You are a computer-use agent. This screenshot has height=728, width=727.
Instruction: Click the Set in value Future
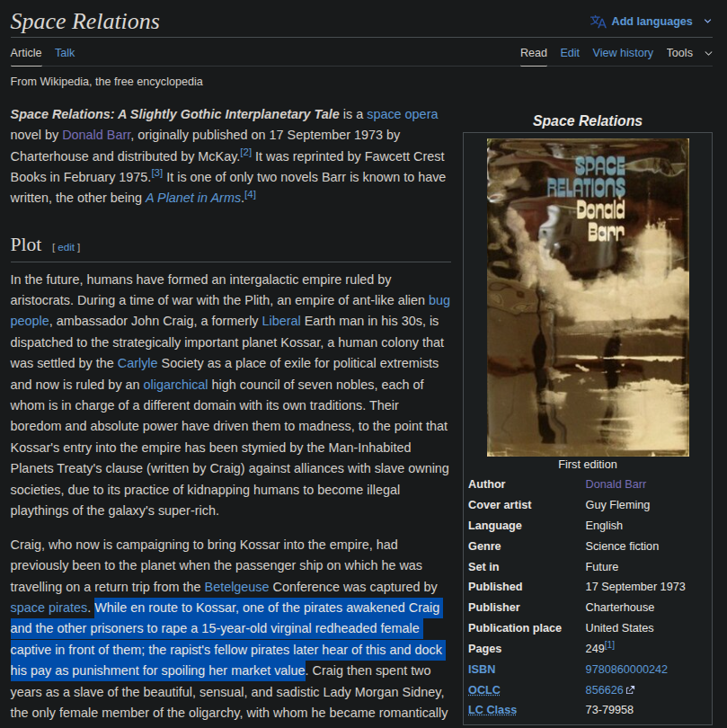pyautogui.click(x=602, y=567)
